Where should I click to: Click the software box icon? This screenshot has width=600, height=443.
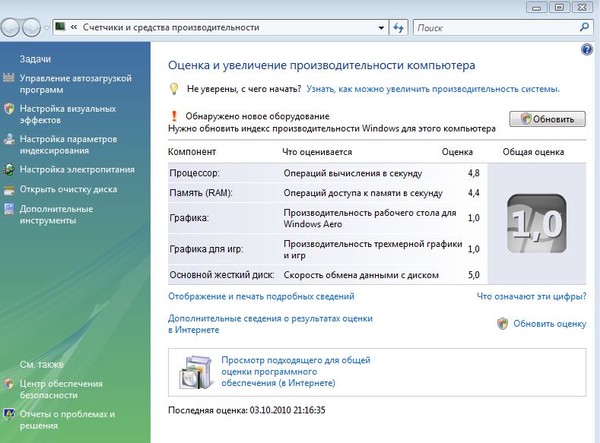click(196, 372)
